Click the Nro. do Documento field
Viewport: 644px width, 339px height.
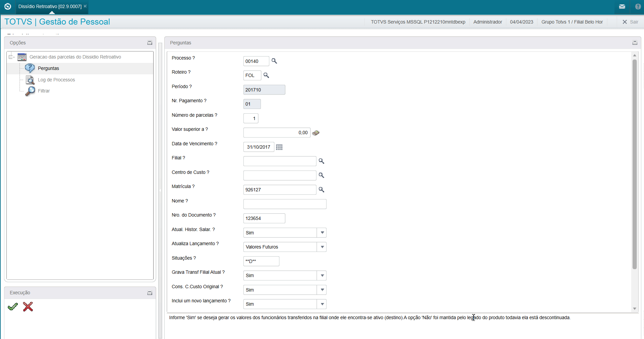coord(264,218)
